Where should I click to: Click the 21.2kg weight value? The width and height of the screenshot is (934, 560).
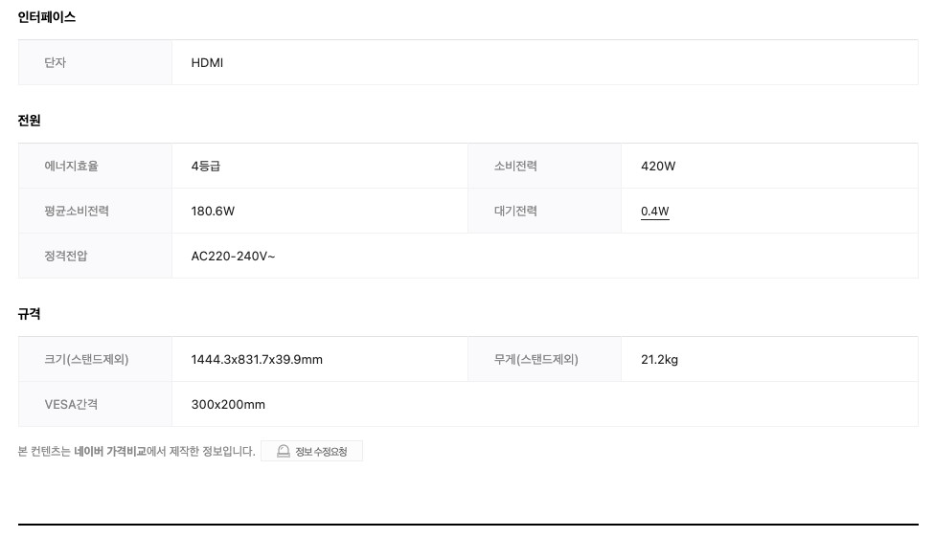pyautogui.click(x=659, y=359)
